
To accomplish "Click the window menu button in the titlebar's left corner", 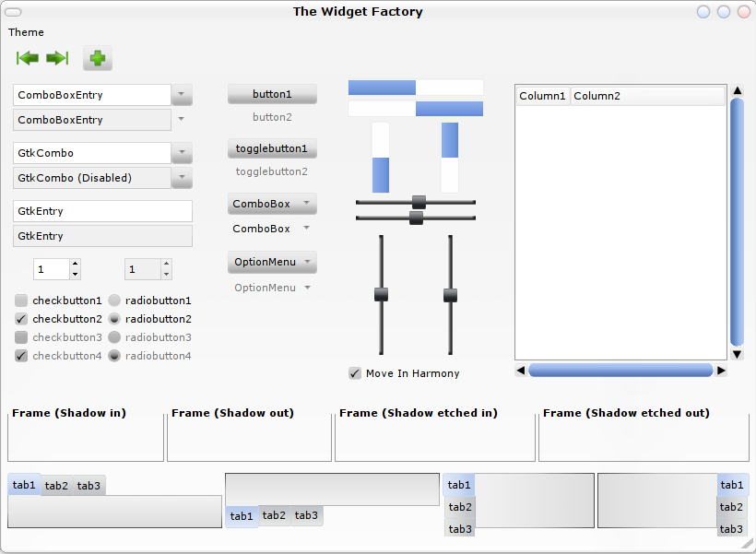I will pyautogui.click(x=13, y=12).
